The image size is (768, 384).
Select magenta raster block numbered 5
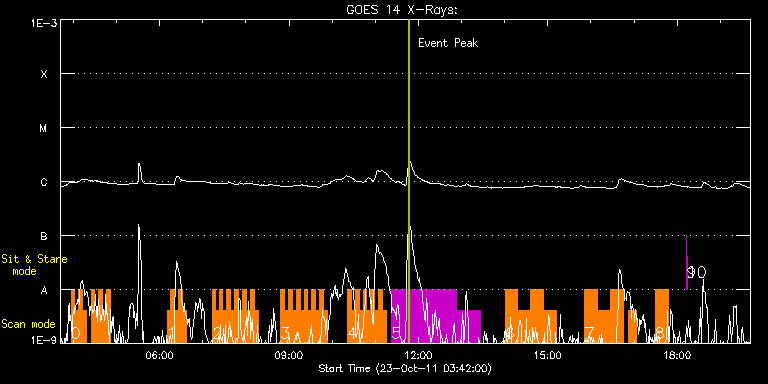[436, 316]
